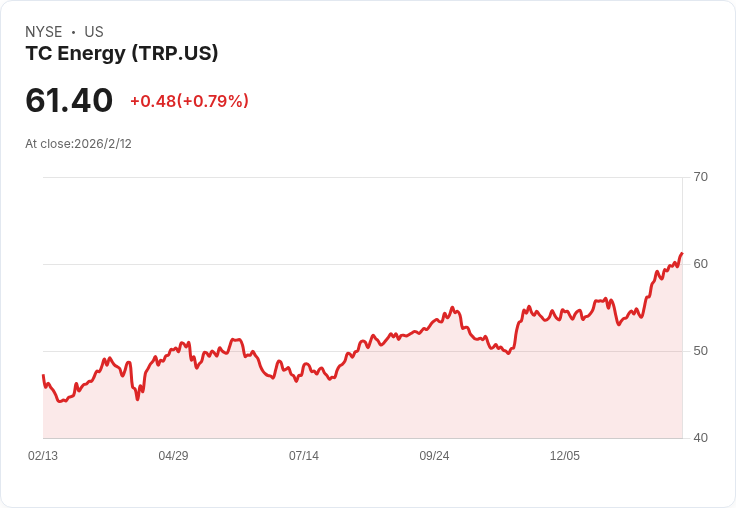The height and width of the screenshot is (508, 736).
Task: Select the 02/13 date on the x-axis
Action: tap(43, 456)
